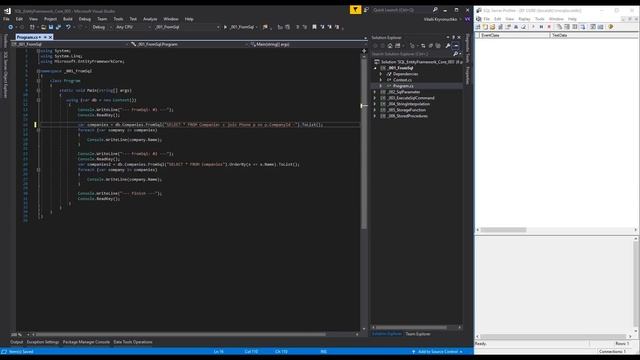Open the Tools menu in SQL Server Profiler
Image resolution: width=640 pixels, height=360 pixels.
click(540, 19)
